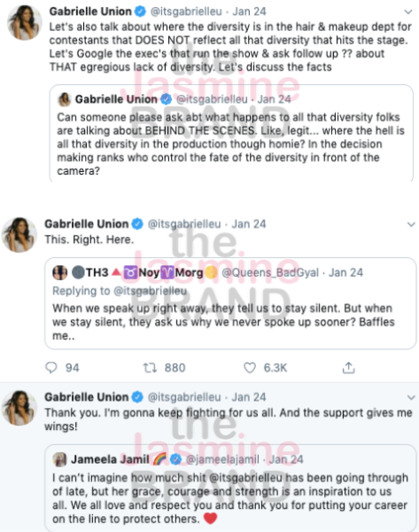The width and height of the screenshot is (419, 532).
Task: Click 'Replying to @itsgabrielleu' mention link
Action: click(150, 291)
